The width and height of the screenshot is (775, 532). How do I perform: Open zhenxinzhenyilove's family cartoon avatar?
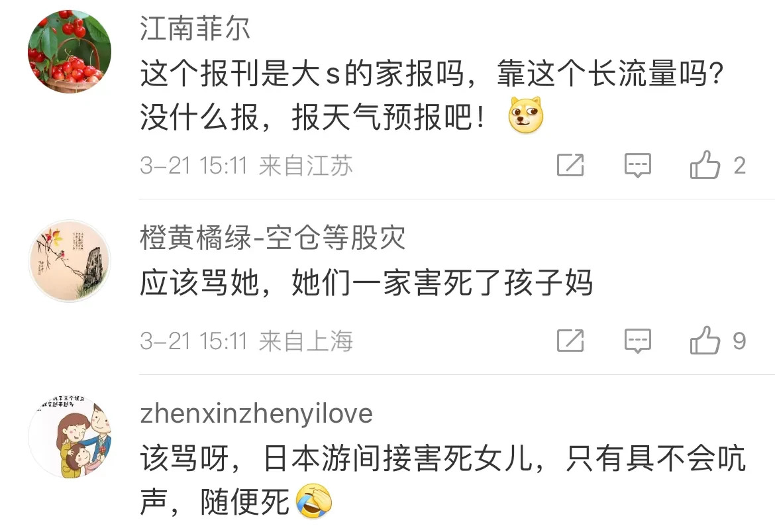(x=69, y=436)
